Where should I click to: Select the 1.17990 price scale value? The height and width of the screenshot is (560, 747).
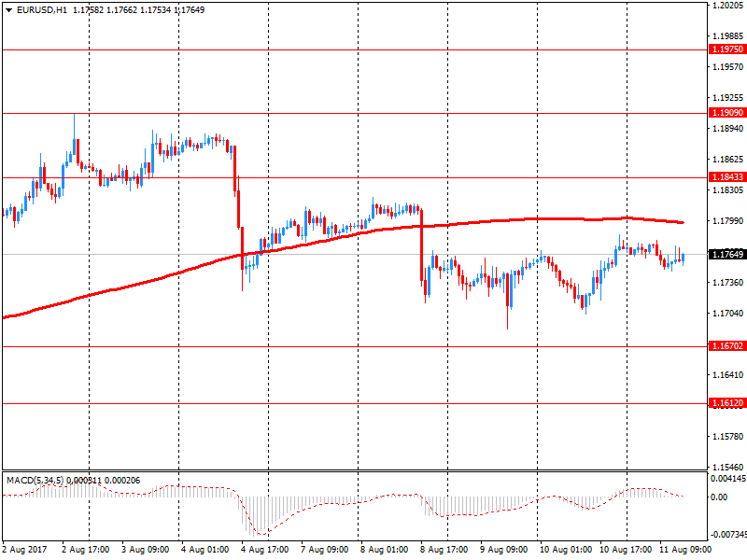tap(728, 221)
